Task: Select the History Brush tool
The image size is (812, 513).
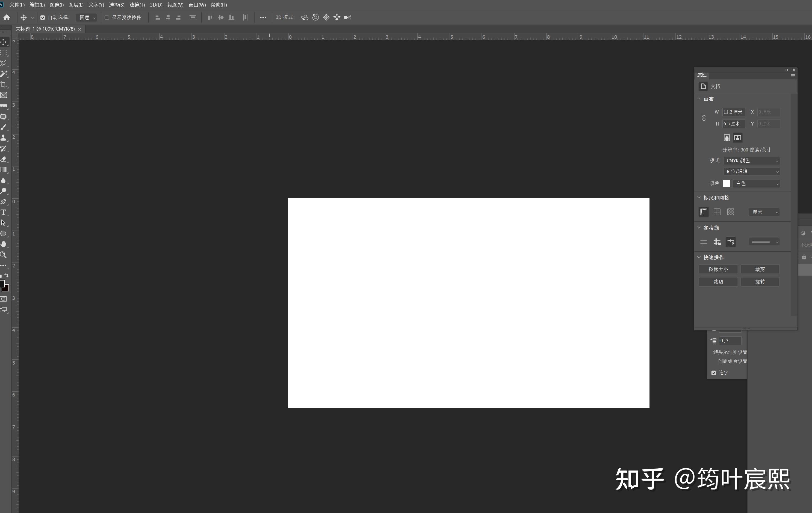Action: click(3, 148)
